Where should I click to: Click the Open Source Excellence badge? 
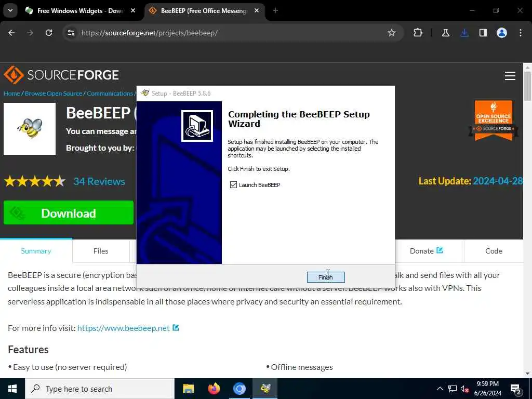click(x=494, y=121)
